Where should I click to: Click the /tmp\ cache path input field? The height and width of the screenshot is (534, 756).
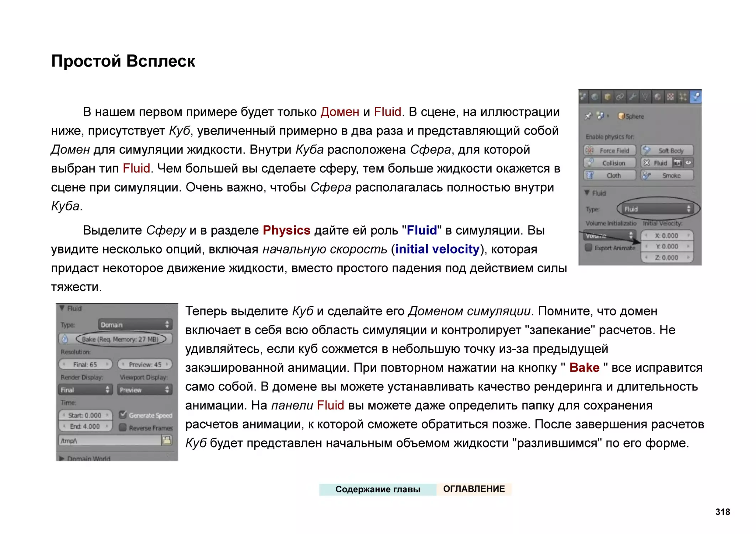(x=110, y=441)
